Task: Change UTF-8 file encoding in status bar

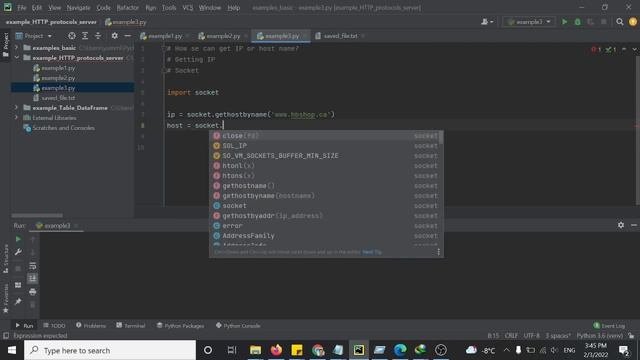Action: click(531, 336)
